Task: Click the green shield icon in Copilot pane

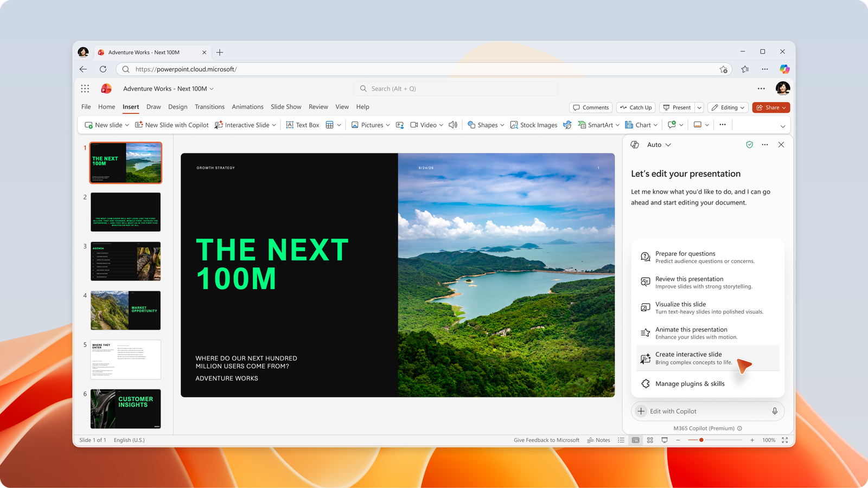Action: (749, 145)
